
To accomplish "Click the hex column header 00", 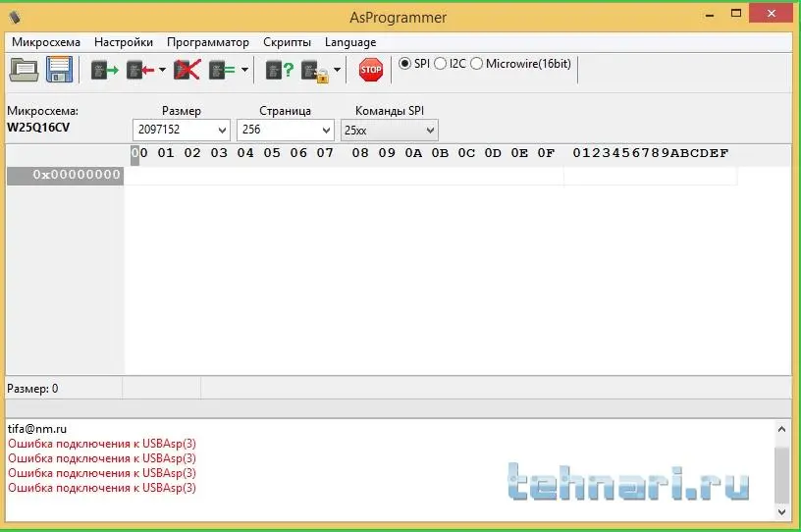I will point(139,153).
